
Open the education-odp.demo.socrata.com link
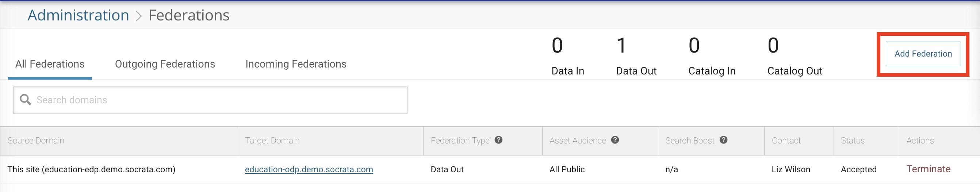309,170
